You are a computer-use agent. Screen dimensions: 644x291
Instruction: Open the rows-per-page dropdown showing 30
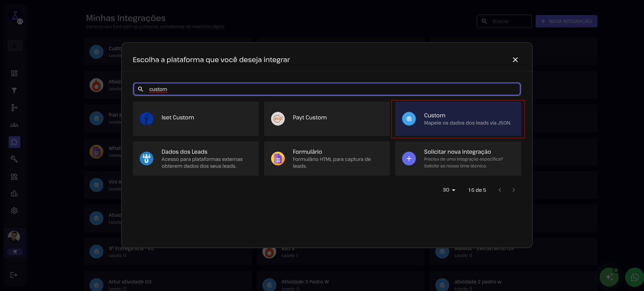(x=449, y=190)
